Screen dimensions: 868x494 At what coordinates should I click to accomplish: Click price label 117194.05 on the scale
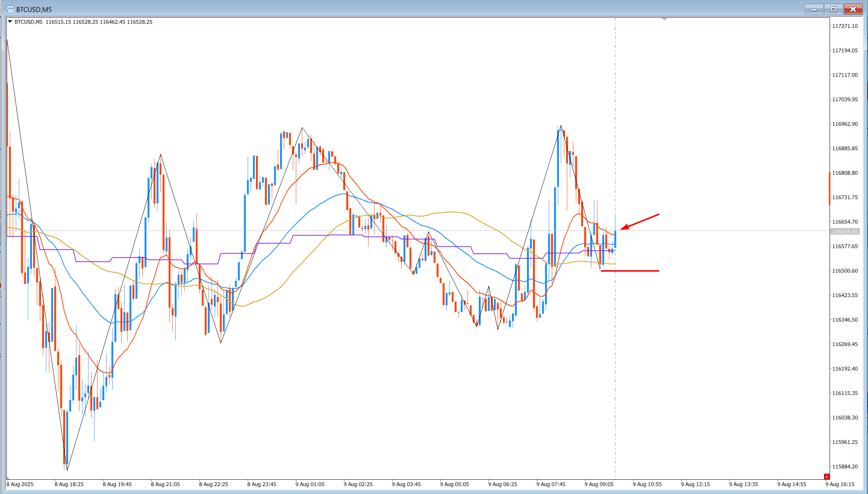click(x=845, y=50)
